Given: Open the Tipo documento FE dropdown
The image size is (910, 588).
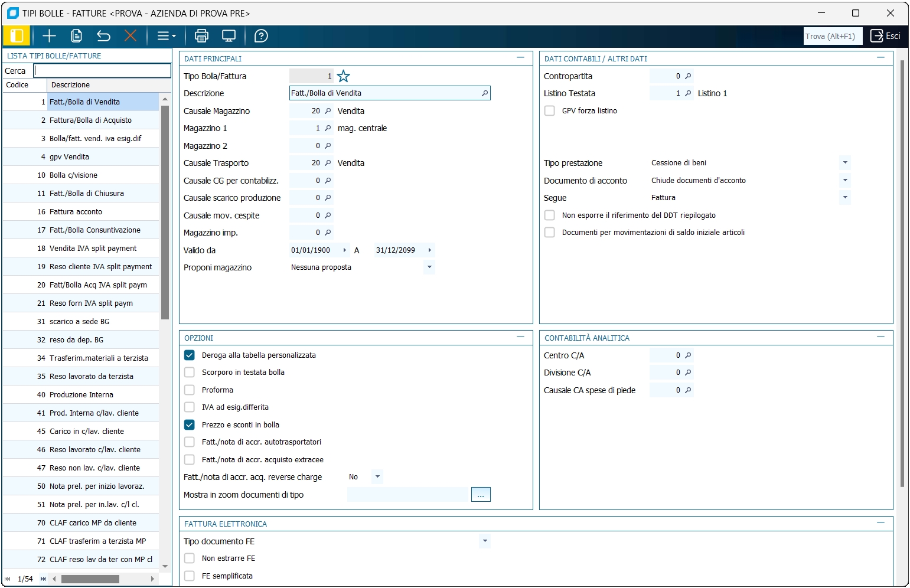Looking at the screenshot, I should tap(485, 541).
